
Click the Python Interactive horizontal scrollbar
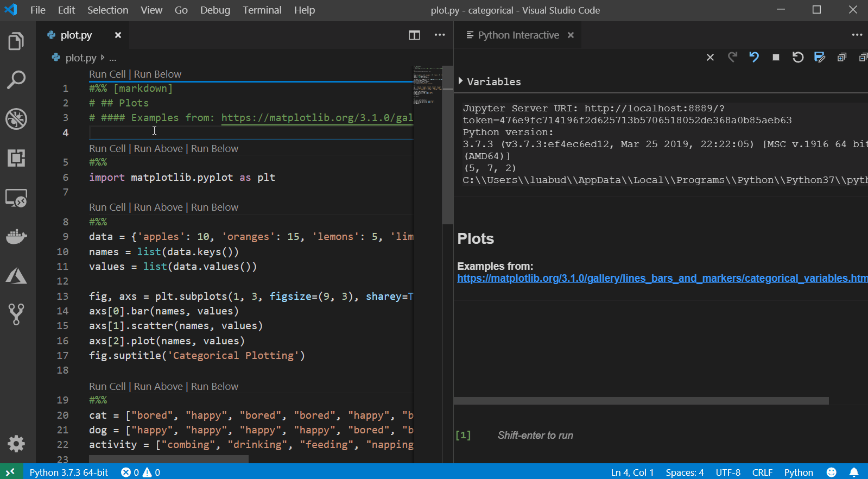click(x=641, y=401)
